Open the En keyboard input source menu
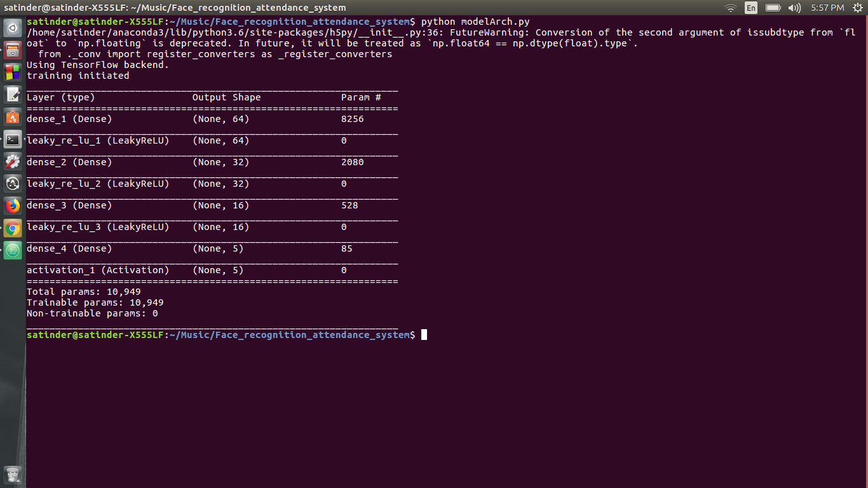This screenshot has height=488, width=868. pos(751,8)
